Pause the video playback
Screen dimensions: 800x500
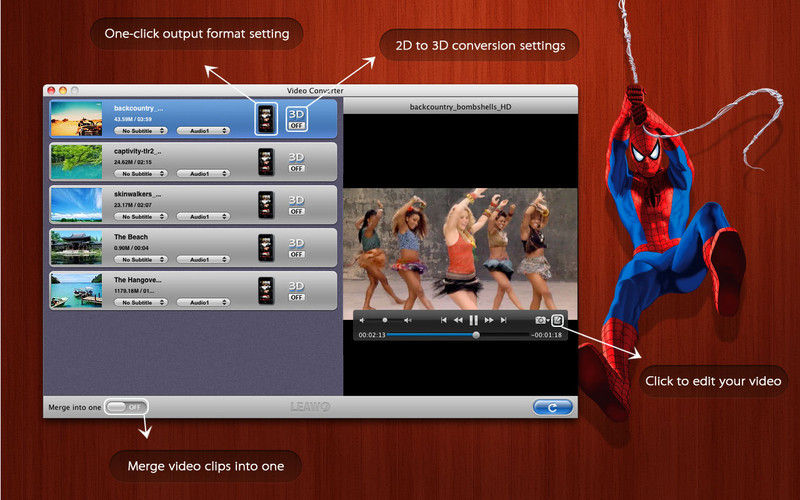[x=473, y=320]
